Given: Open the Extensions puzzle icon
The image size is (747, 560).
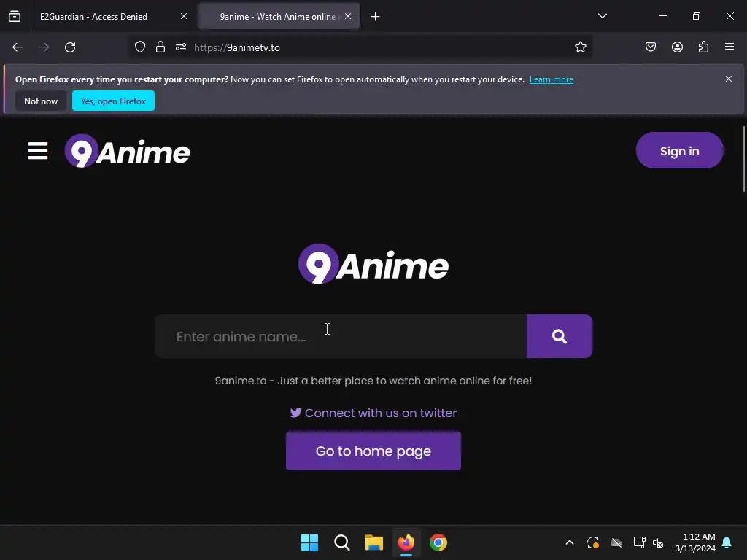Looking at the screenshot, I should [703, 47].
